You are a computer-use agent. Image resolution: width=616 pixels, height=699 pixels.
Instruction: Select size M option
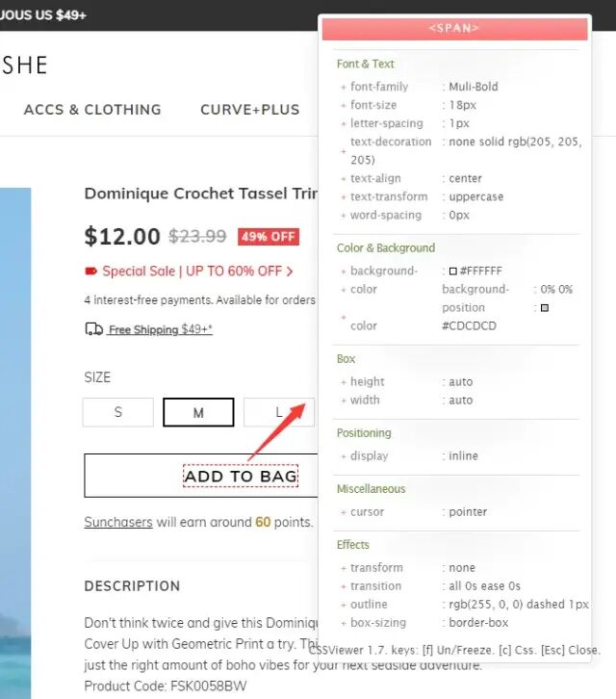[x=198, y=412]
